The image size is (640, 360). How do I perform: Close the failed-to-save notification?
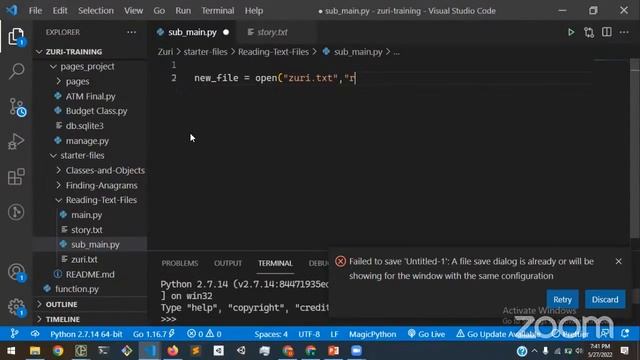tap(618, 261)
